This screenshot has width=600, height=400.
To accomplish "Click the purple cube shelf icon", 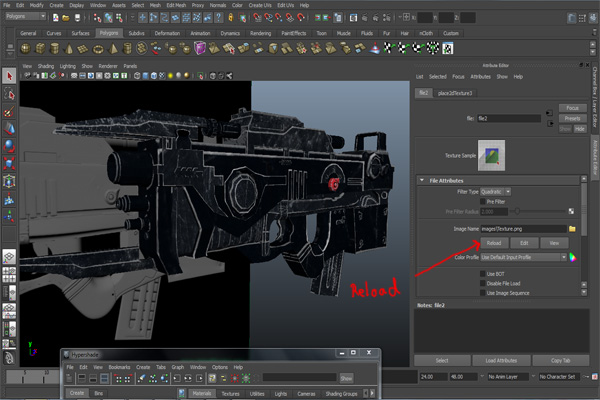I will 200,49.
